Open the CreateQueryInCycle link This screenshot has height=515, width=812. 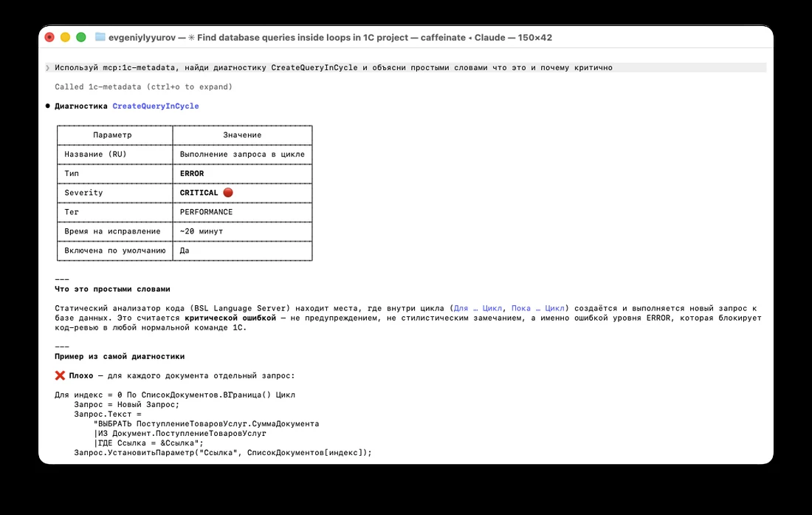pos(155,106)
